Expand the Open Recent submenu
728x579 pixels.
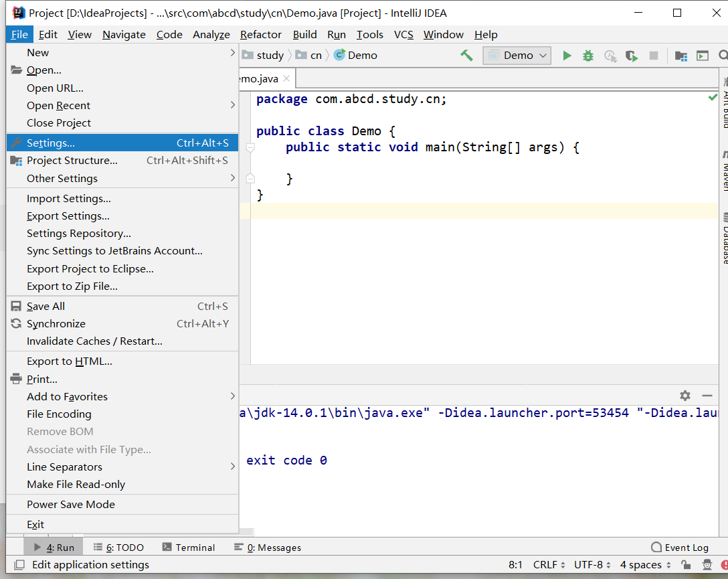122,105
